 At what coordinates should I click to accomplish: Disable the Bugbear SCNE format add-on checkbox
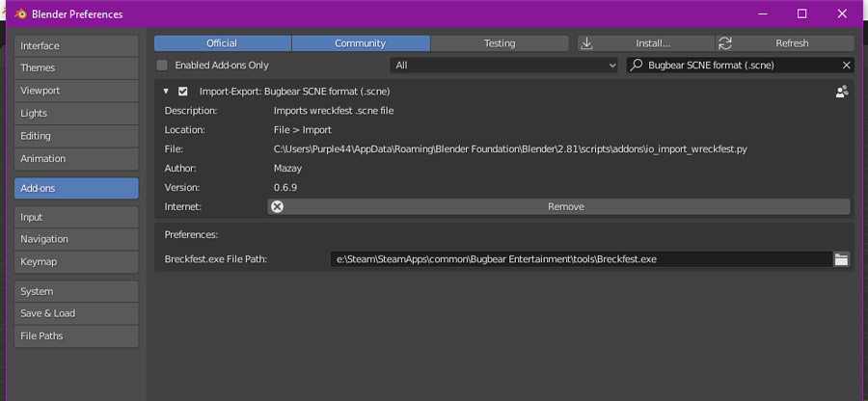click(182, 92)
